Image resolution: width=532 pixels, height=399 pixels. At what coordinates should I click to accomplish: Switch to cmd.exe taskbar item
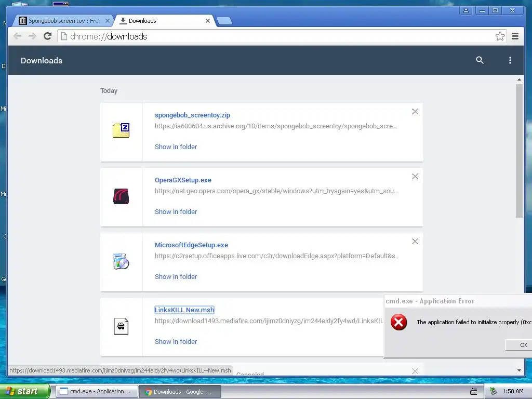pyautogui.click(x=96, y=391)
